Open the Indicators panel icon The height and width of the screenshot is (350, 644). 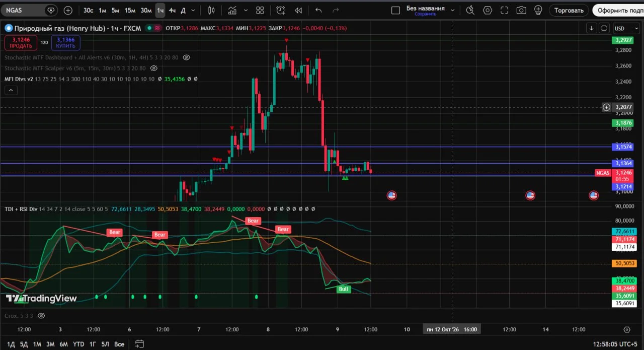click(x=232, y=10)
